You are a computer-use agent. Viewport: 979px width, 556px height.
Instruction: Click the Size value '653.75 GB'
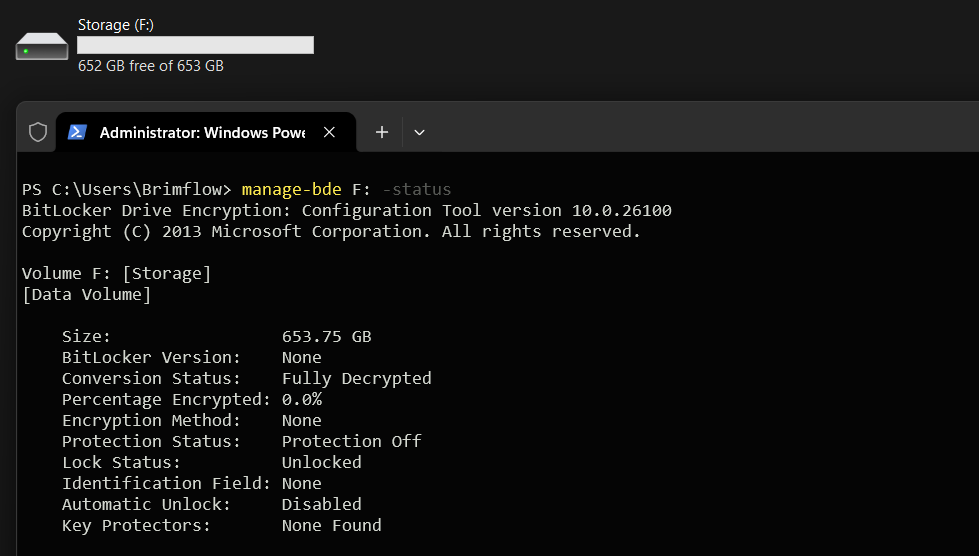[x=327, y=336]
